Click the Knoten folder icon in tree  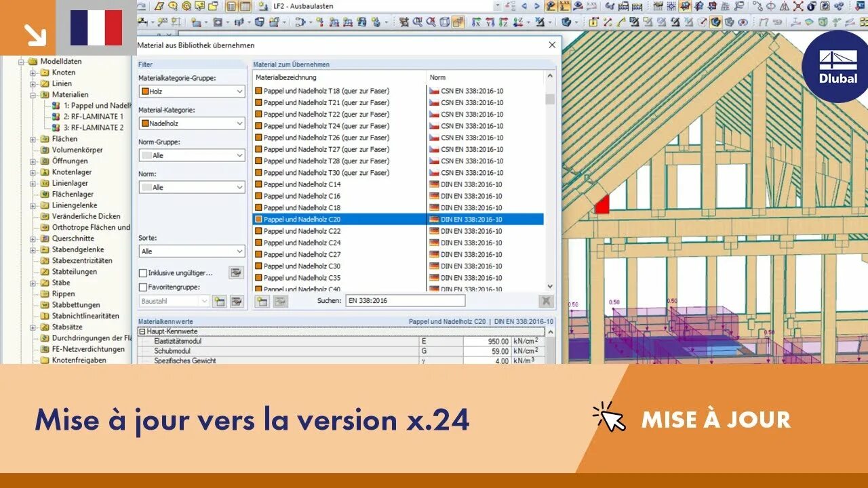point(45,73)
